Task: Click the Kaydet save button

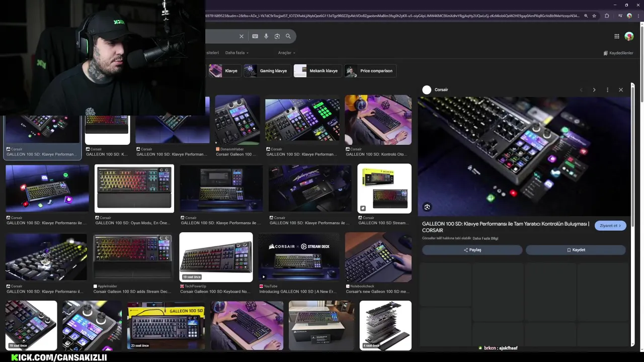Action: (576, 250)
